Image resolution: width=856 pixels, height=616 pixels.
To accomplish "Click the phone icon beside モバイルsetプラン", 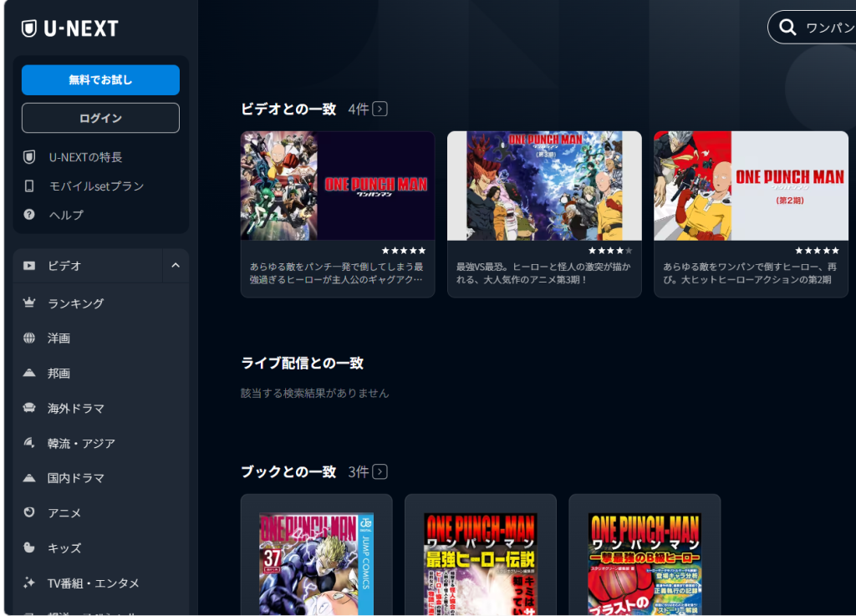I will point(29,186).
